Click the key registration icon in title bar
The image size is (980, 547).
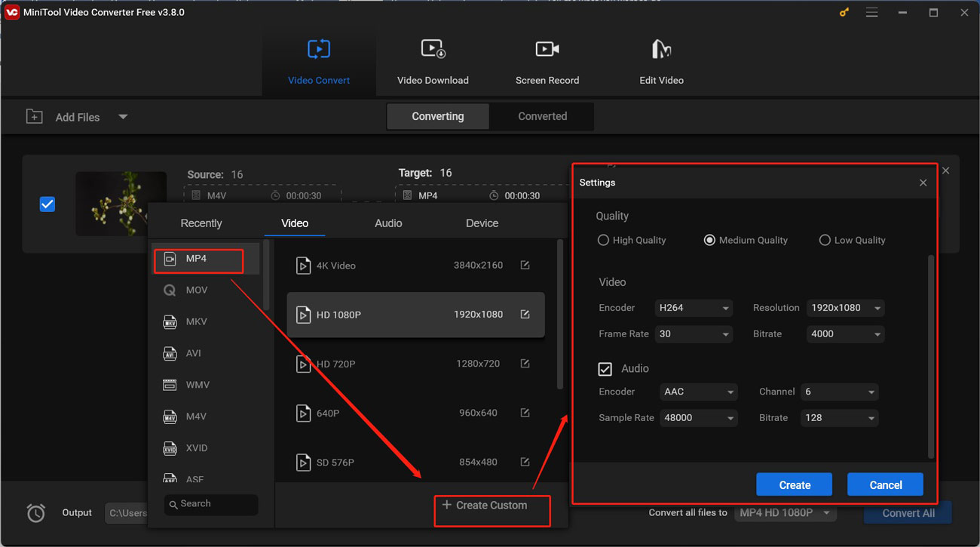(x=844, y=13)
